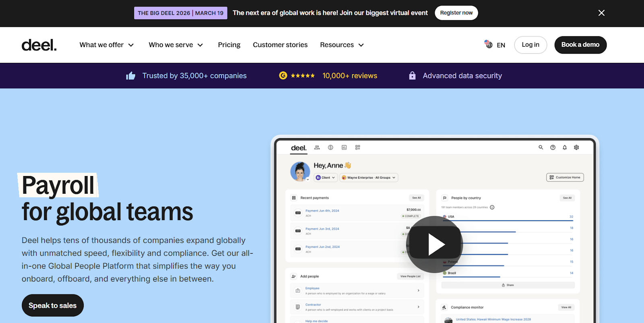The image size is (644, 323).
Task: Click the Compliance monitor gavel icon
Action: [x=444, y=307]
